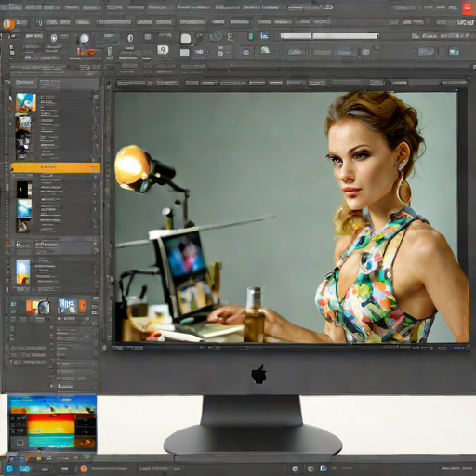The image size is (476, 476).
Task: Click the green vertical bar icon in toolbar
Action: pos(251,36)
